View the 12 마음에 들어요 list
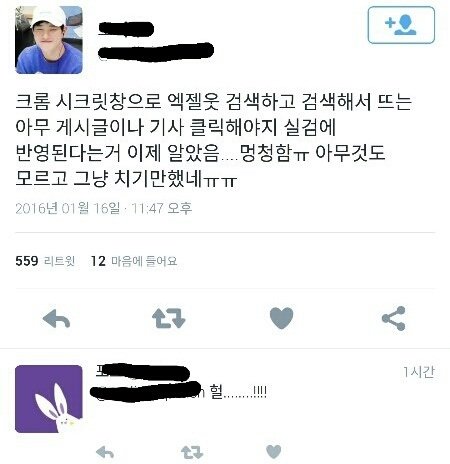Screen dimensions: 450x464 point(134,261)
